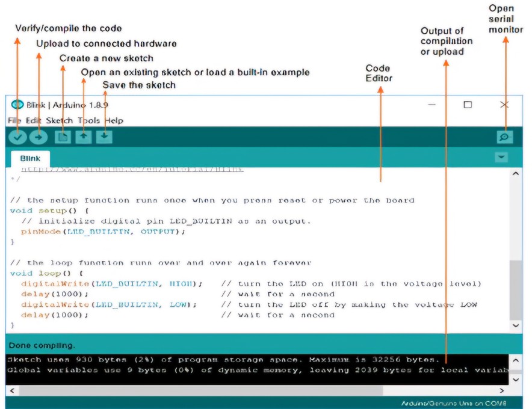Screen dimensions: 532x409
Task: Open an existing sketch via toolbar icon
Action: (x=84, y=137)
